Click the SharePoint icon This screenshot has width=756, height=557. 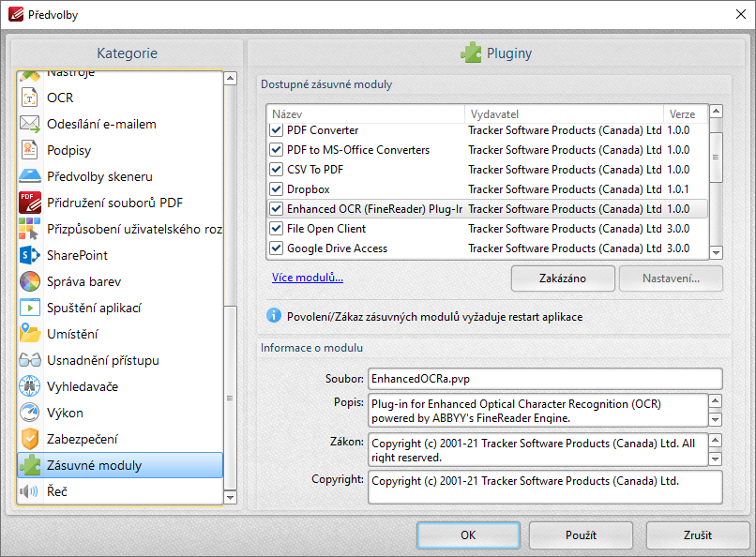tap(29, 255)
